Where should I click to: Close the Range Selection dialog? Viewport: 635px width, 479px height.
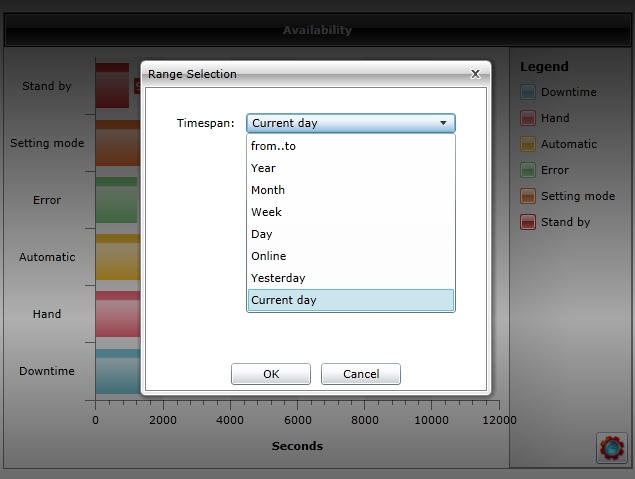(x=475, y=74)
